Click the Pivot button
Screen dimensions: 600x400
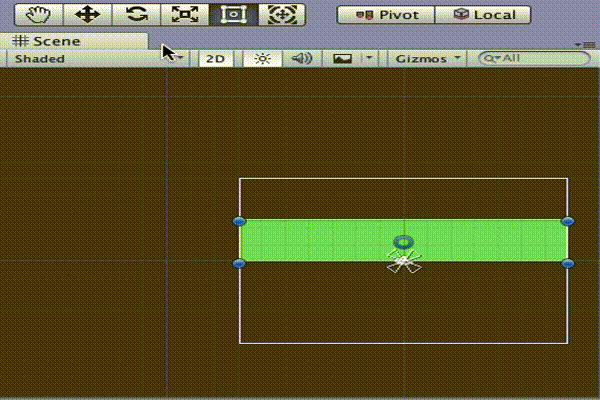tap(386, 15)
